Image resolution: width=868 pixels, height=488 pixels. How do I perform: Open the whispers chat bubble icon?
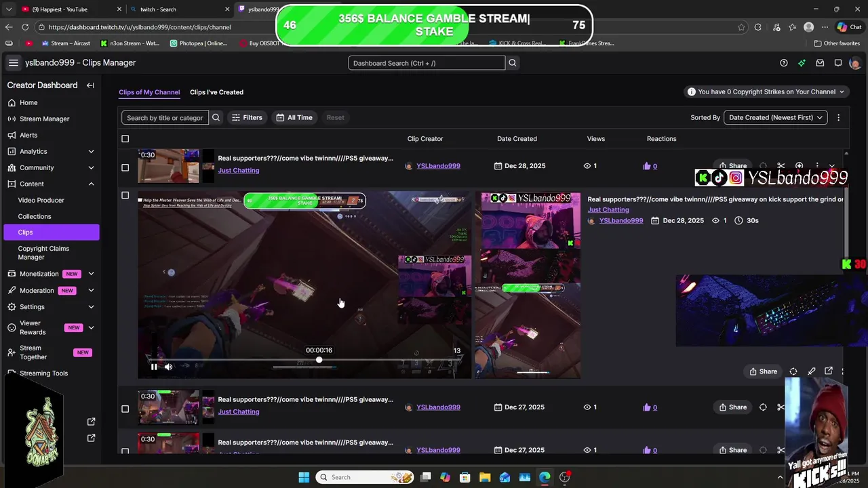click(x=838, y=63)
